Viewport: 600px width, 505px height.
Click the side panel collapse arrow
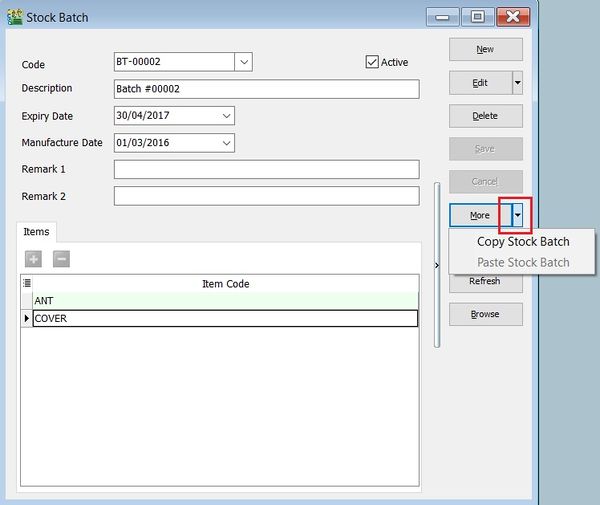[436, 265]
